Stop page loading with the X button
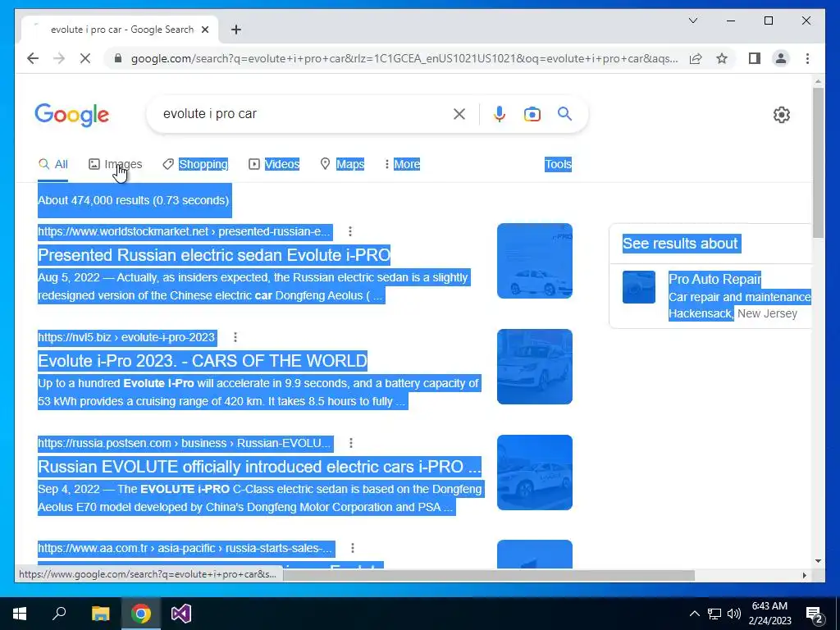Screen dimensions: 840x630 click(x=85, y=58)
